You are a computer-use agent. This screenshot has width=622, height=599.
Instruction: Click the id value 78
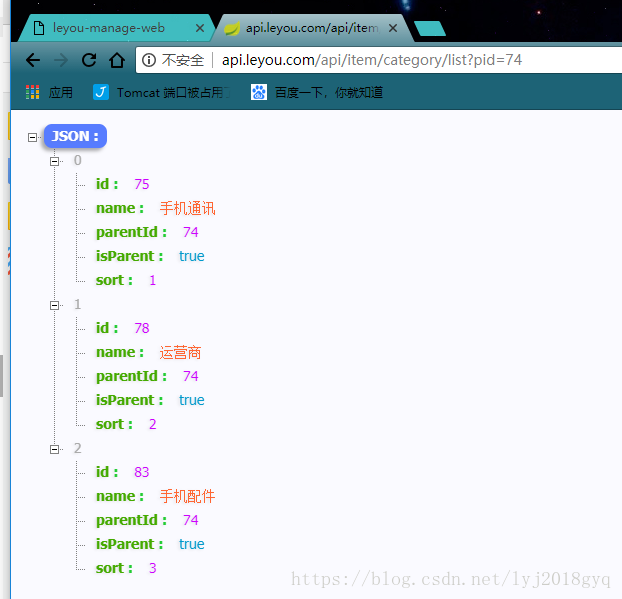point(142,328)
